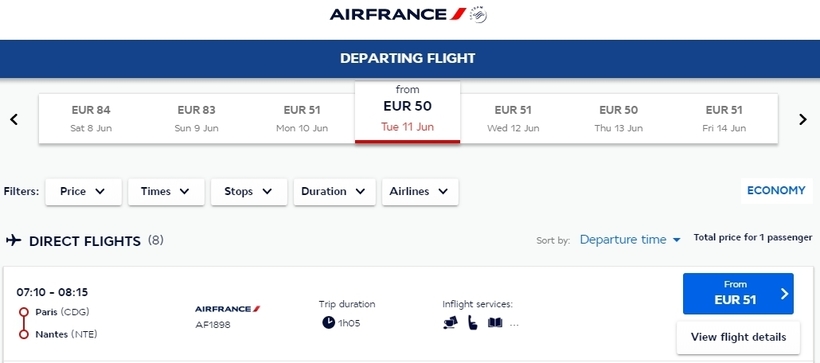Click the reading material book icon

coord(495,323)
